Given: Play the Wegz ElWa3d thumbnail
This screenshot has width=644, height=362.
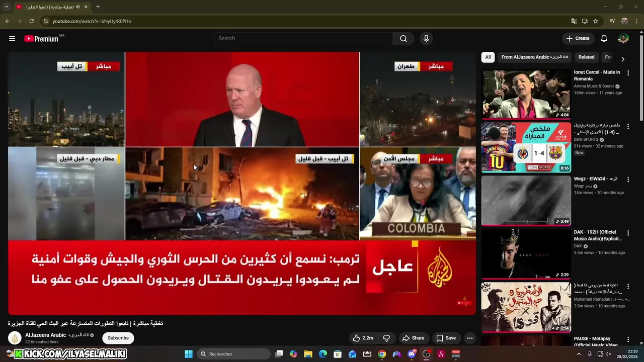Looking at the screenshot, I should 526,201.
